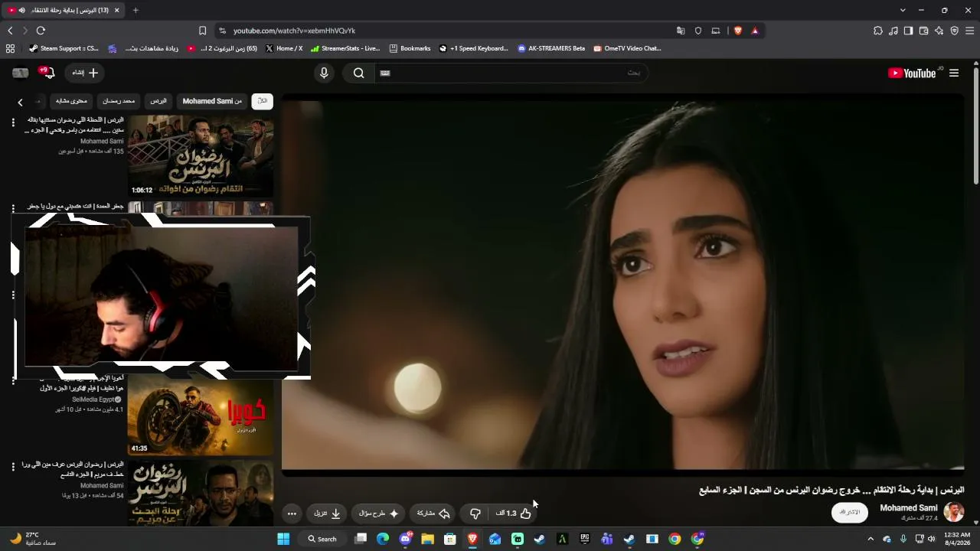Open the Brave Rewards triangle icon
This screenshot has width=980, height=551.
pyautogui.click(x=755, y=31)
